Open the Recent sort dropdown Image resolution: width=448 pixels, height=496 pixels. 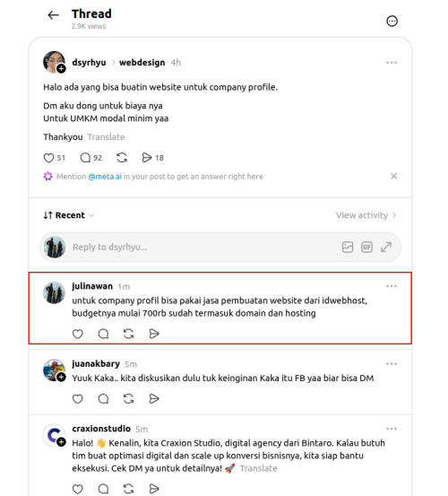69,215
